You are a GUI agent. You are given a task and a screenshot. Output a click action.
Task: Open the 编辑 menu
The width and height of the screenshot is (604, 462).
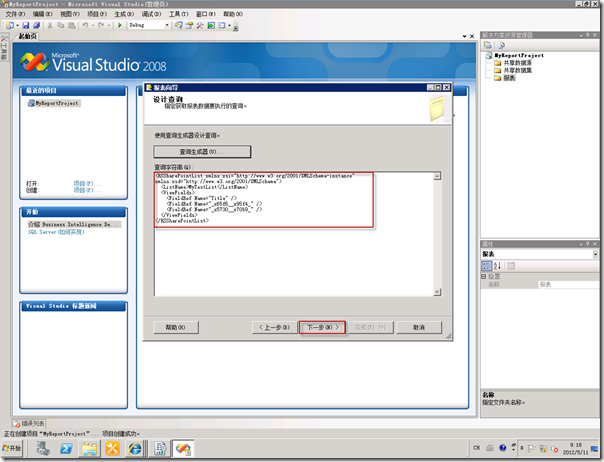pyautogui.click(x=42, y=14)
